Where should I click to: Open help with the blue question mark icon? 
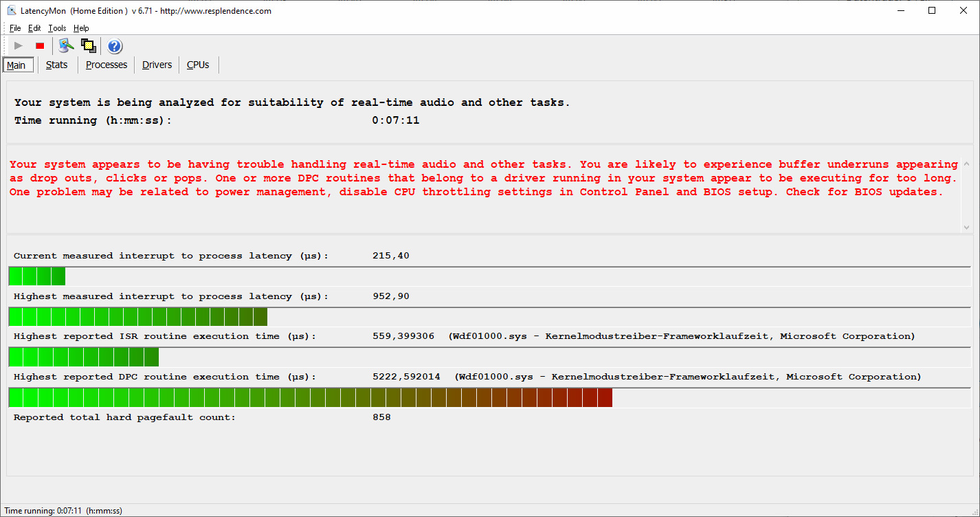115,46
